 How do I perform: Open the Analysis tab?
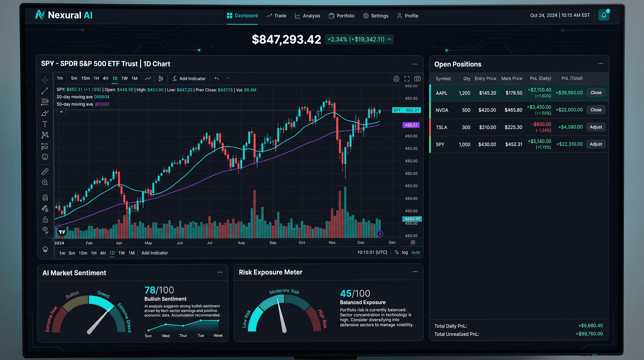(308, 15)
